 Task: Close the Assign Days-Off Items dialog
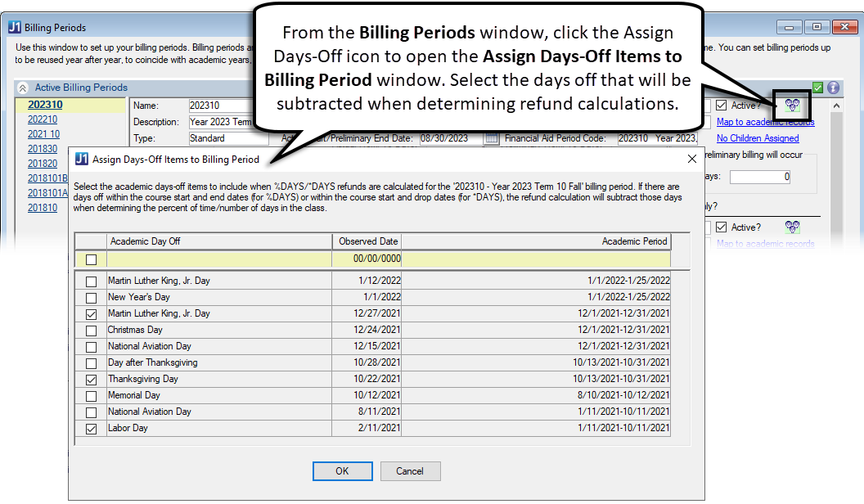[x=692, y=160]
